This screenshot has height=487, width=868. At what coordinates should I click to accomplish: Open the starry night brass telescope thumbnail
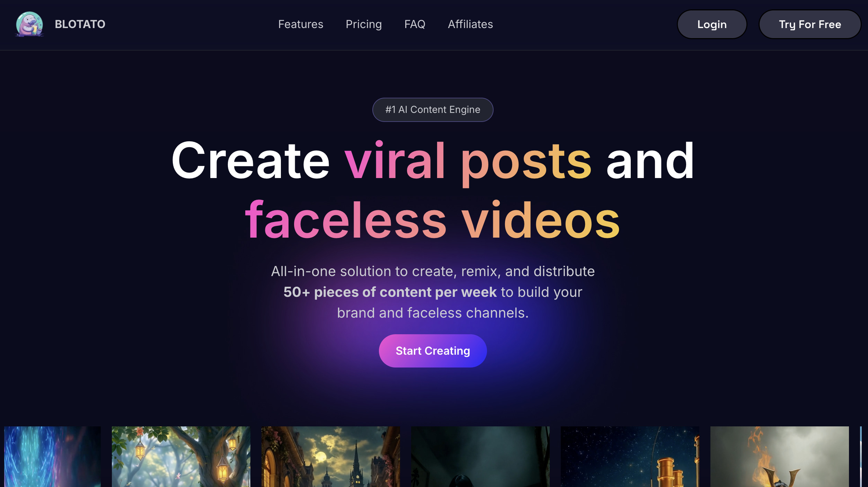click(x=630, y=457)
